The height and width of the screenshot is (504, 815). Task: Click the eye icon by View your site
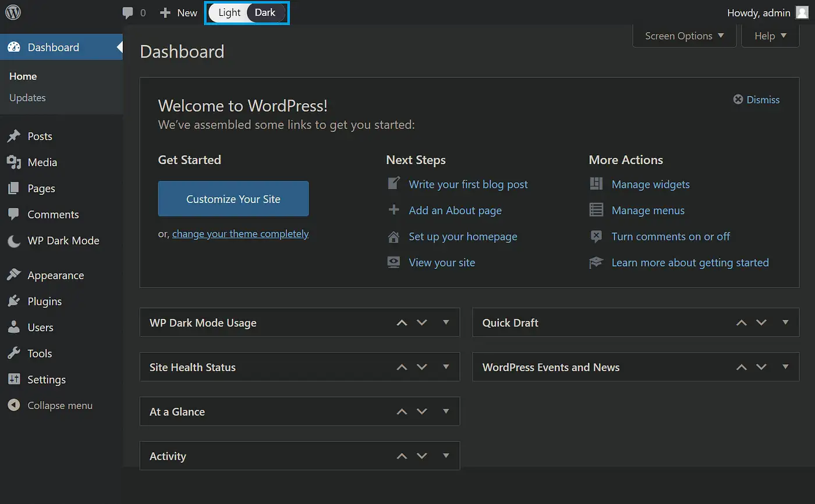point(394,262)
